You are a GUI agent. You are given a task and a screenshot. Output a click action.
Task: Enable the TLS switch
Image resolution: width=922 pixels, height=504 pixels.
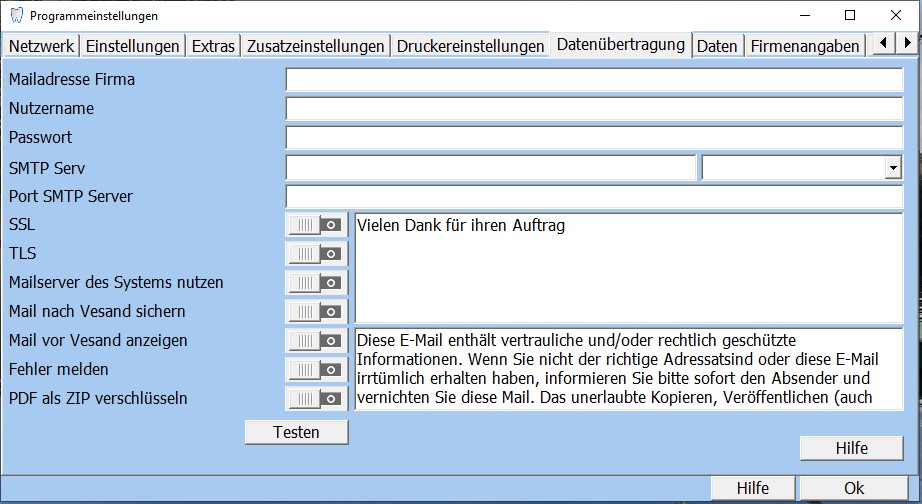coord(316,255)
